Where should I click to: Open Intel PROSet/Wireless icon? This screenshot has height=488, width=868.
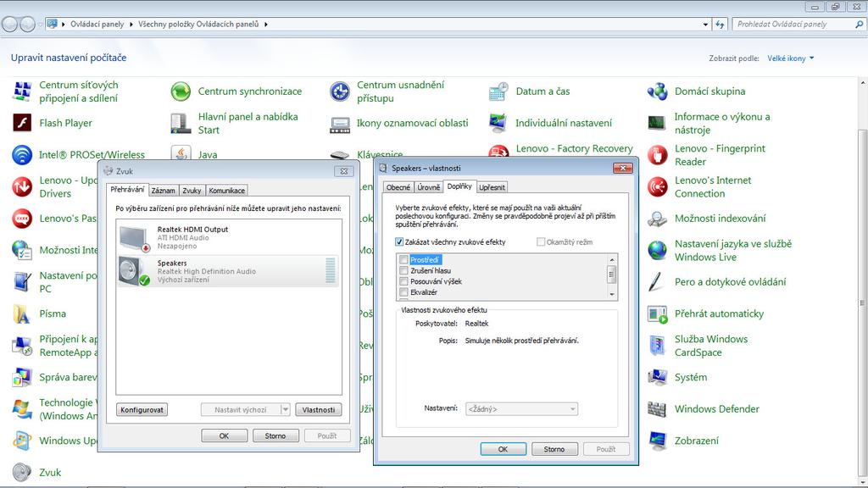[x=22, y=154]
